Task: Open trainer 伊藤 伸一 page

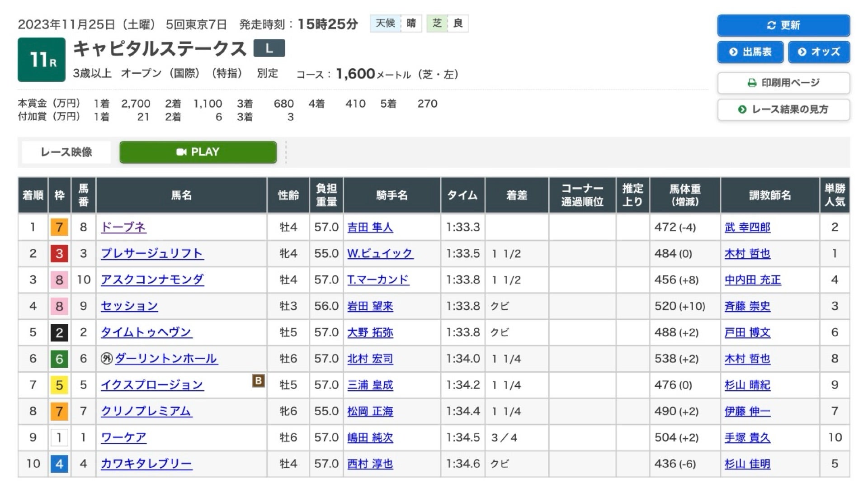Action: (747, 411)
